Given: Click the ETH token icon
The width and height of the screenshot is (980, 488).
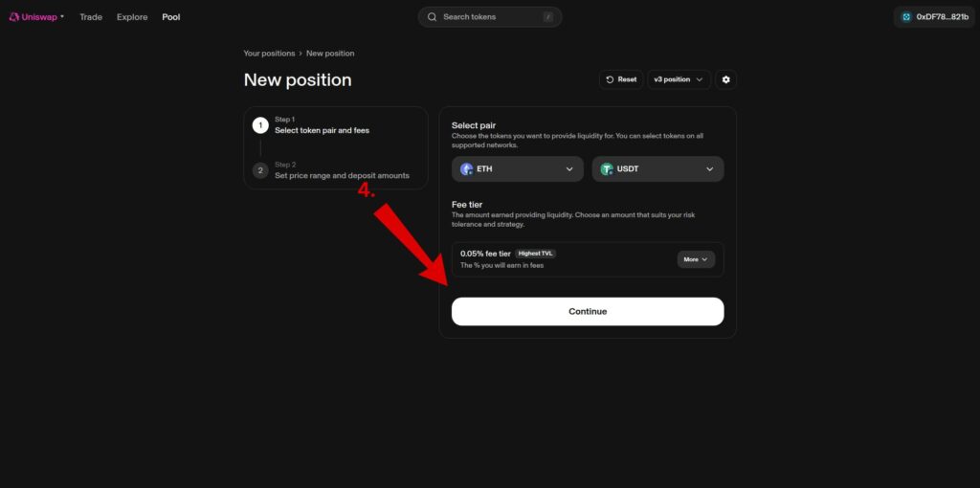Looking at the screenshot, I should [467, 169].
